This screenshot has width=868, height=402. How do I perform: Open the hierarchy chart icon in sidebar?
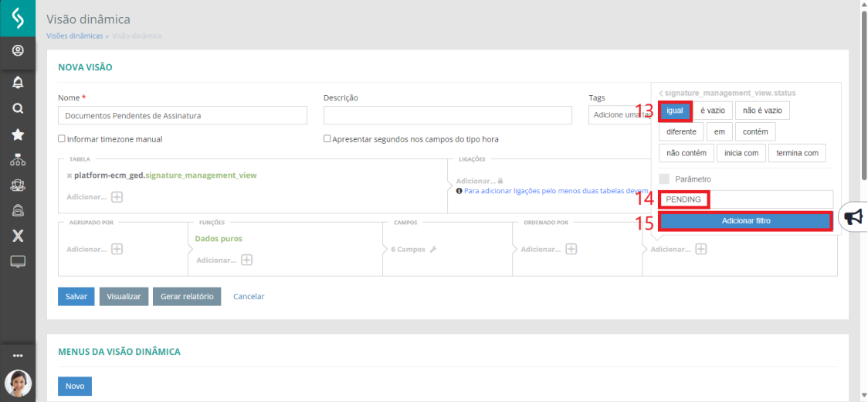pyautogui.click(x=18, y=160)
